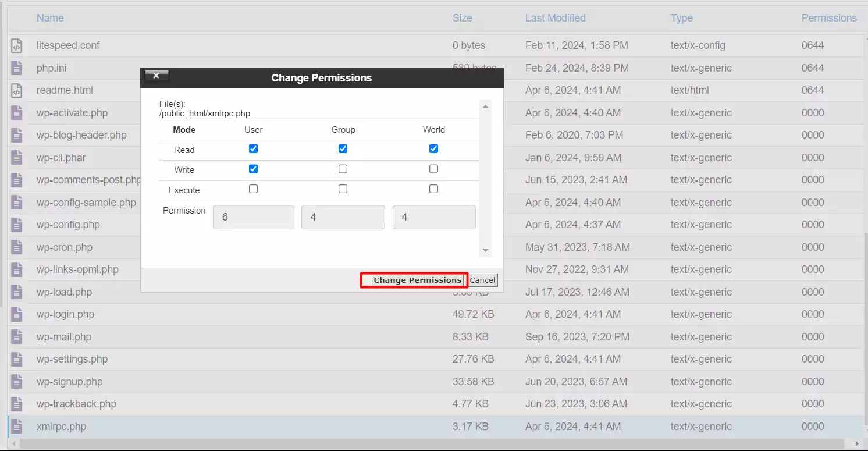This screenshot has width=868, height=451.
Task: Enable Group Execute permission
Action: (x=343, y=189)
